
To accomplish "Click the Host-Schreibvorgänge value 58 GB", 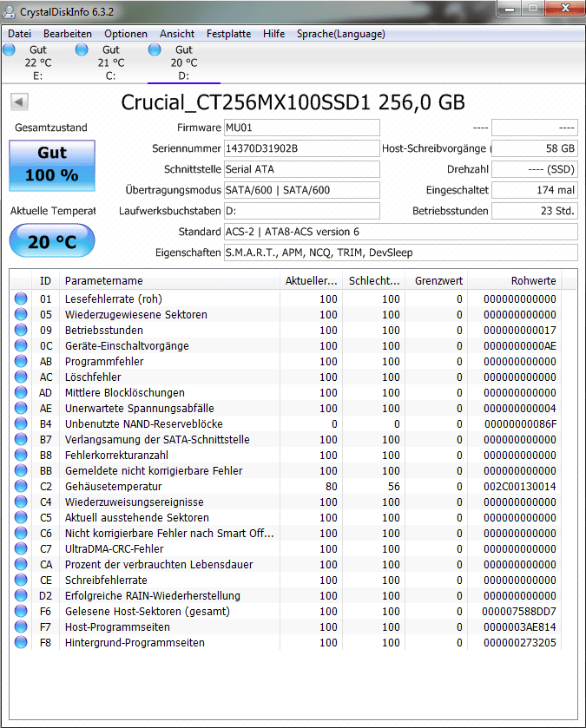I will point(535,148).
